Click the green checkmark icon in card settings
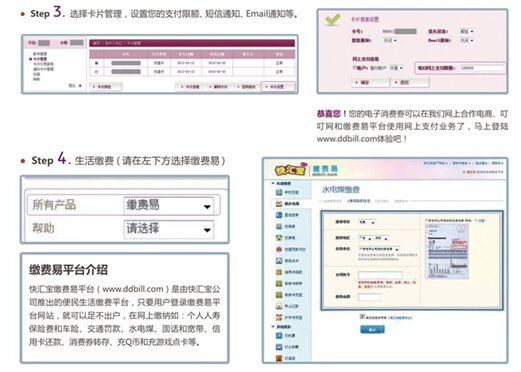 tap(333, 20)
